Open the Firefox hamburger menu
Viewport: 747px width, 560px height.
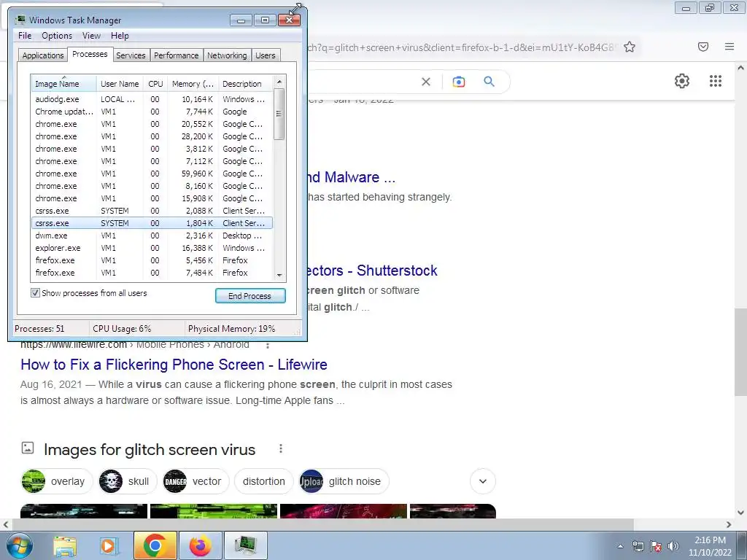pyautogui.click(x=729, y=47)
